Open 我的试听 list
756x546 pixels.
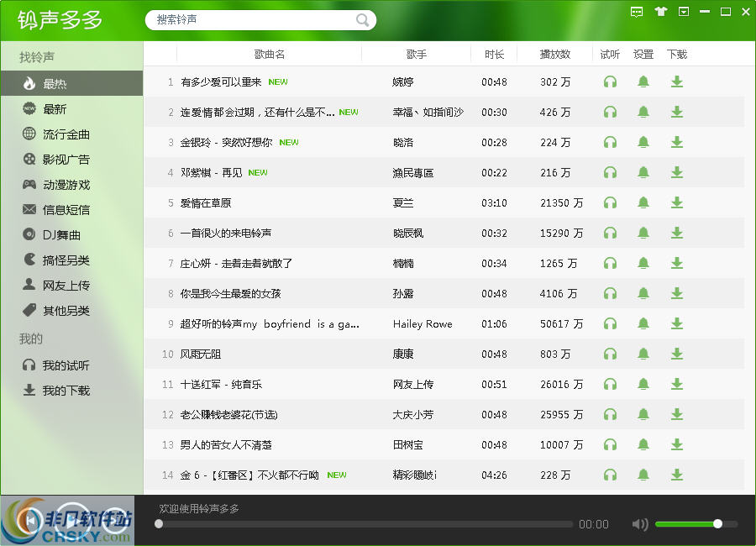point(72,365)
